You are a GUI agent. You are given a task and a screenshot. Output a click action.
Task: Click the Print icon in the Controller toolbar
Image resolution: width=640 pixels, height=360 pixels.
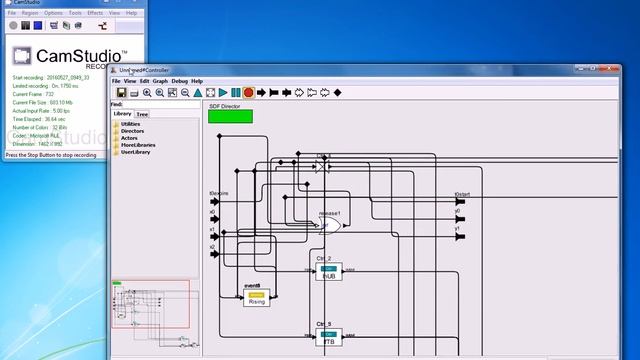(134, 93)
